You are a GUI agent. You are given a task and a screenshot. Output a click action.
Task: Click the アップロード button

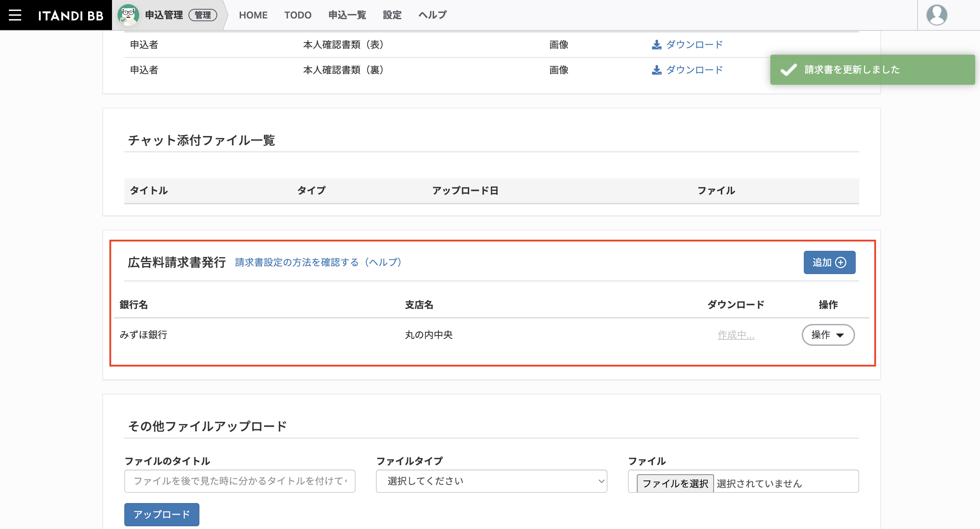162,515
